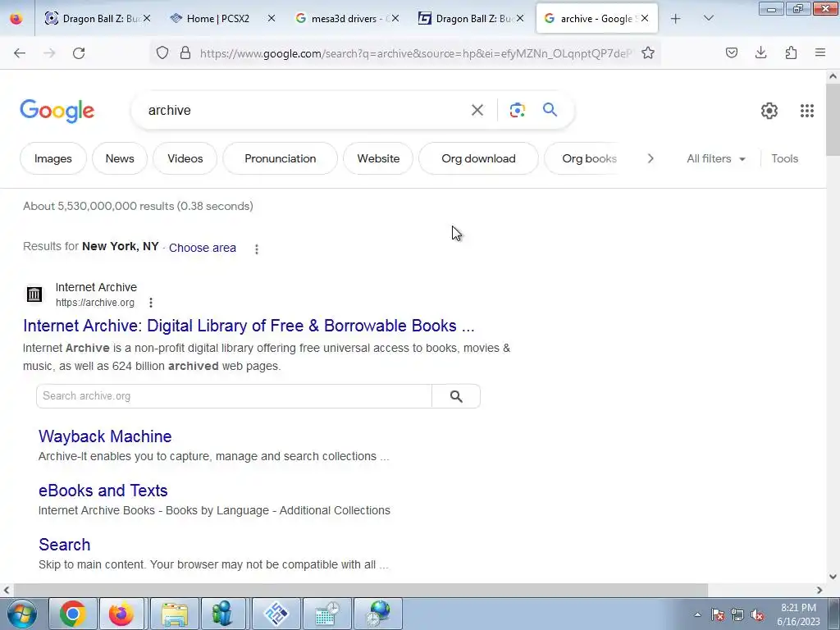Focus the Search archive.org input field
Image resolution: width=840 pixels, height=630 pixels.
point(234,396)
